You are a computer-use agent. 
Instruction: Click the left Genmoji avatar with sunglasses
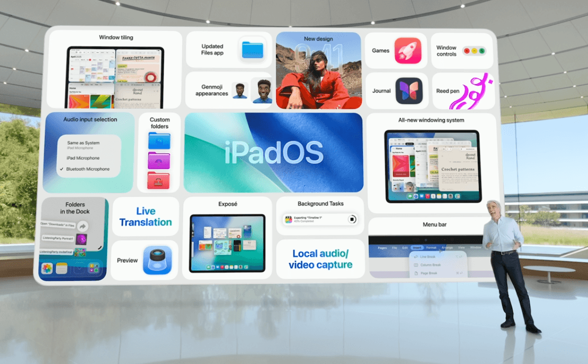[239, 91]
